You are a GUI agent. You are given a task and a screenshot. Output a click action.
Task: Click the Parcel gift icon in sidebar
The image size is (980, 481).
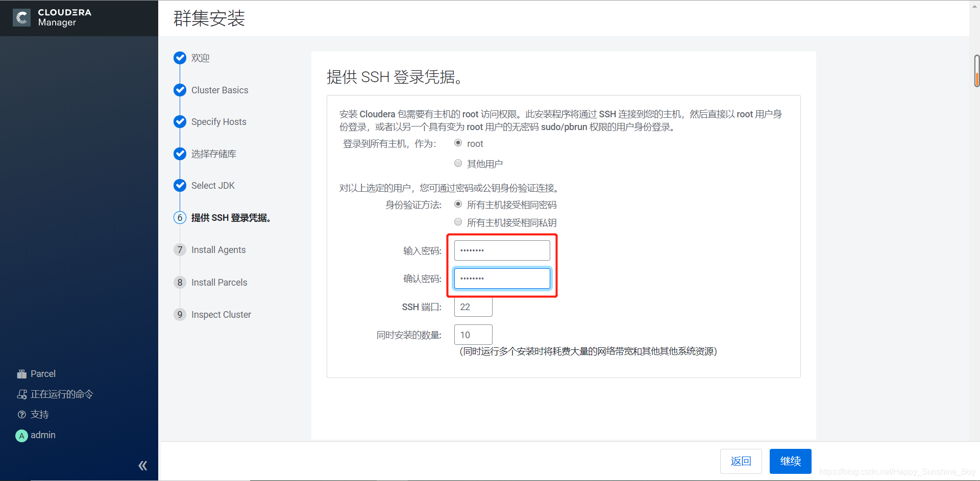22,373
